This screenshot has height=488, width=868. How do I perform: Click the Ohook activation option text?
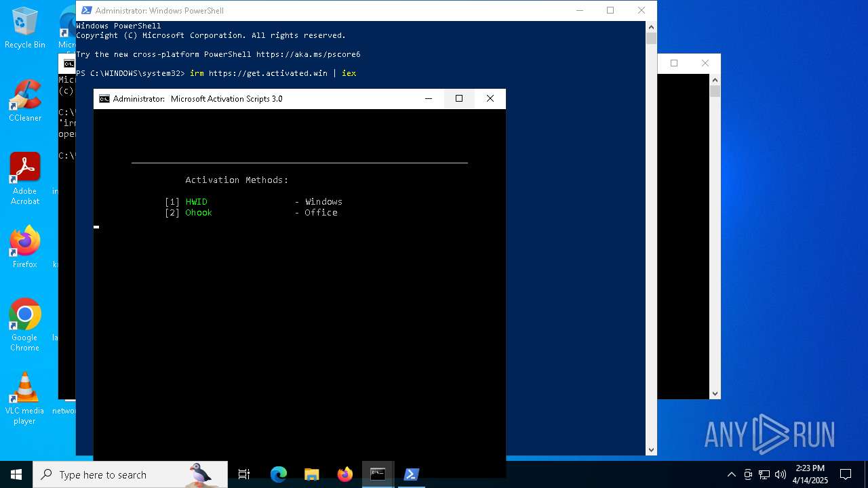[199, 213]
